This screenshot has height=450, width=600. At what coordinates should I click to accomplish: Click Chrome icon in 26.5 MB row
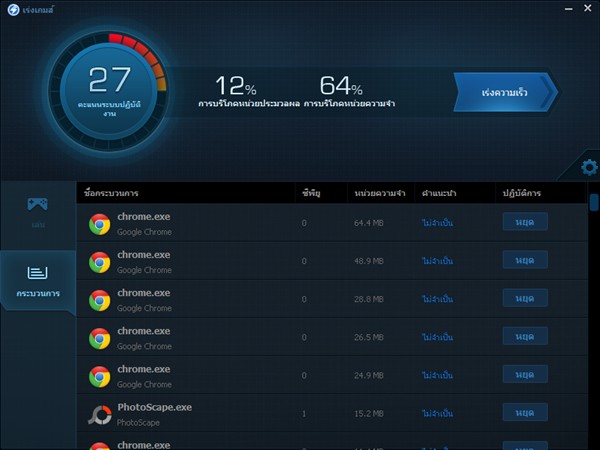pos(99,339)
